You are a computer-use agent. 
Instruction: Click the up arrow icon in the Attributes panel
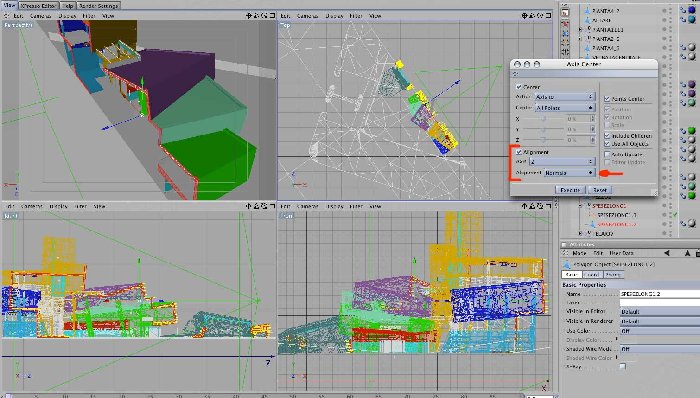tap(687, 253)
